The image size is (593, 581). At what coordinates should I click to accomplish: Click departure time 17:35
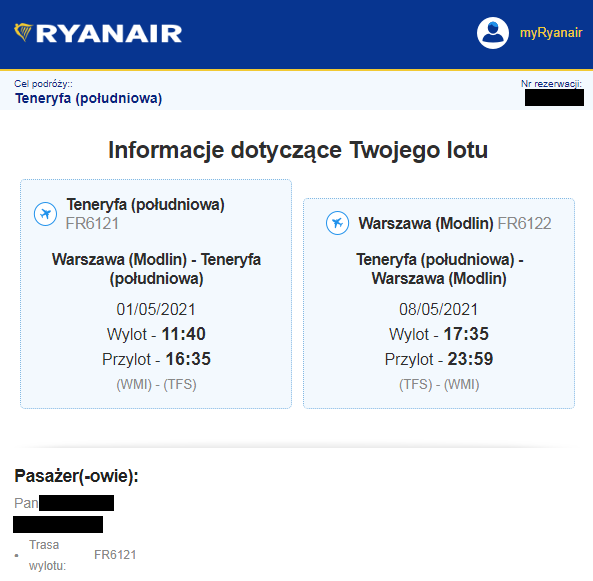pyautogui.click(x=466, y=334)
